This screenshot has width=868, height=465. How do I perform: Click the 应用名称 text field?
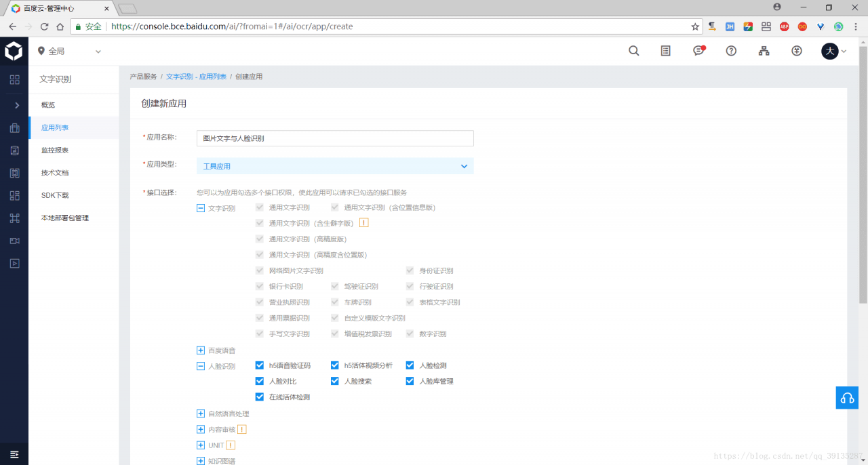[335, 138]
